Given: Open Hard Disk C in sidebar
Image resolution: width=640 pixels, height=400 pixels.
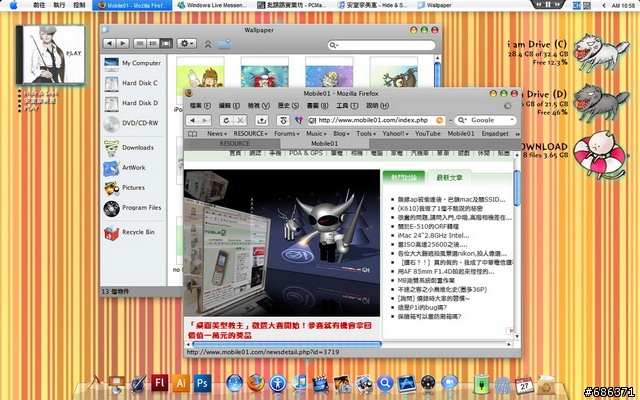Looking at the screenshot, I should click(133, 83).
